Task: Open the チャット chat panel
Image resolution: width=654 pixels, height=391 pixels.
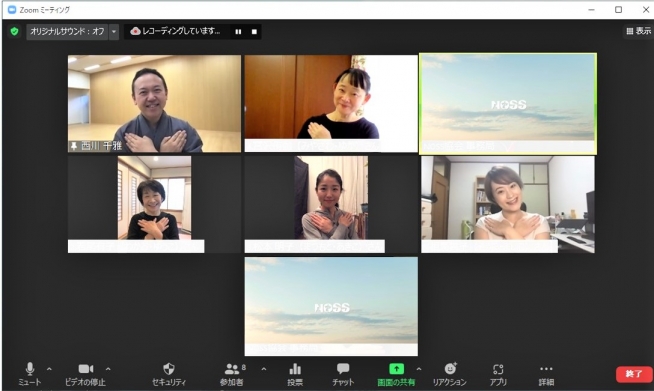Action: coord(343,374)
